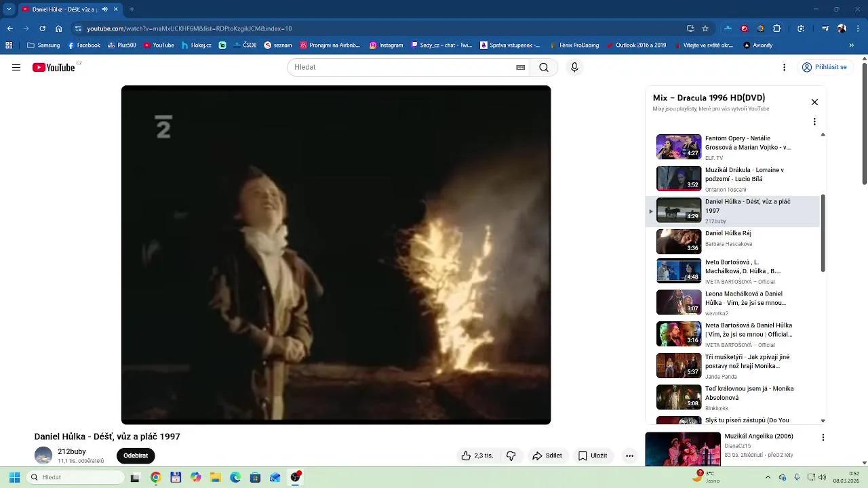Image resolution: width=868 pixels, height=488 pixels.
Task: Open more actions under the video
Action: point(629,455)
